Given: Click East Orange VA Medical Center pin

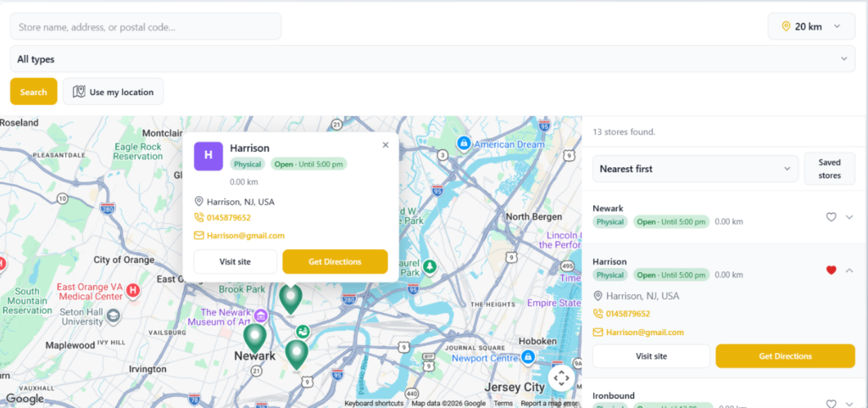Looking at the screenshot, I should pos(132,289).
